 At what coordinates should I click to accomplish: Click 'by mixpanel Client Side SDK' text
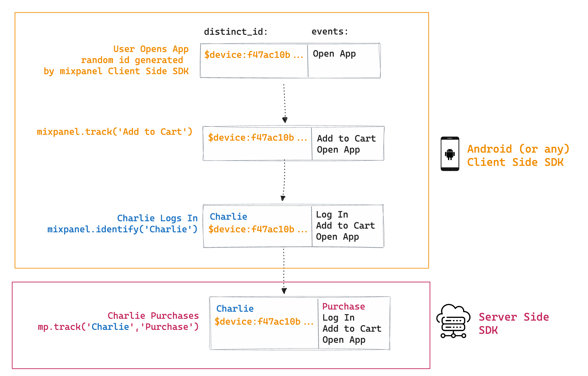tap(116, 71)
